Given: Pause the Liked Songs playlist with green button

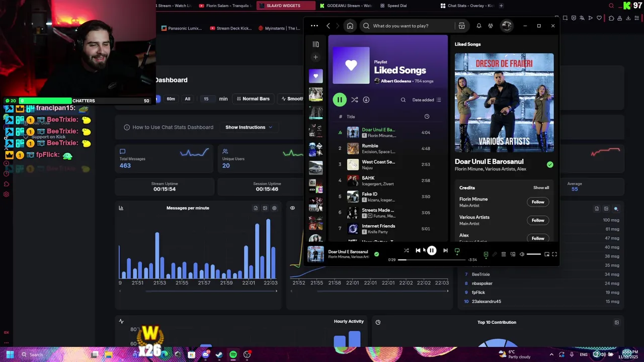Looking at the screenshot, I should click(340, 100).
